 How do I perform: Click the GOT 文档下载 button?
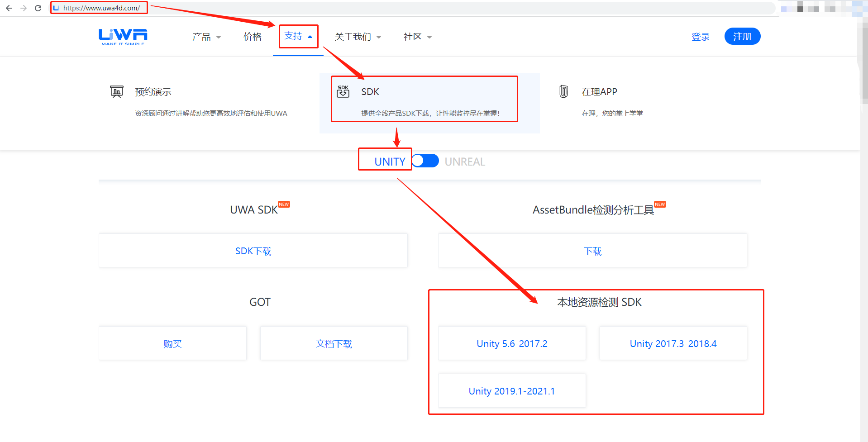(x=334, y=343)
